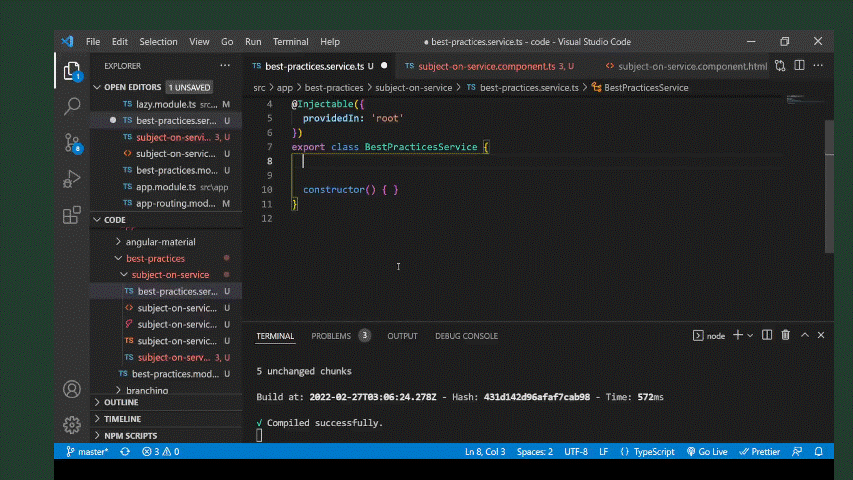Open the Run and Debug view
Screen dimensions: 853x480
(x=72, y=179)
